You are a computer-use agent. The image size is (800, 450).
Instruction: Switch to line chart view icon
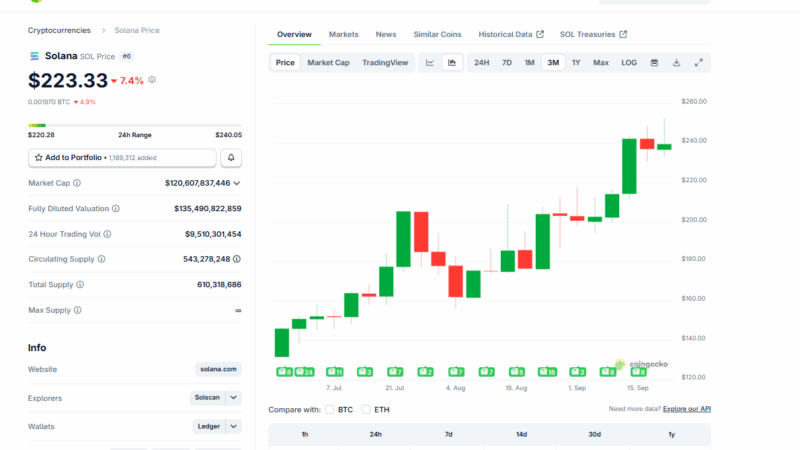pyautogui.click(x=430, y=63)
